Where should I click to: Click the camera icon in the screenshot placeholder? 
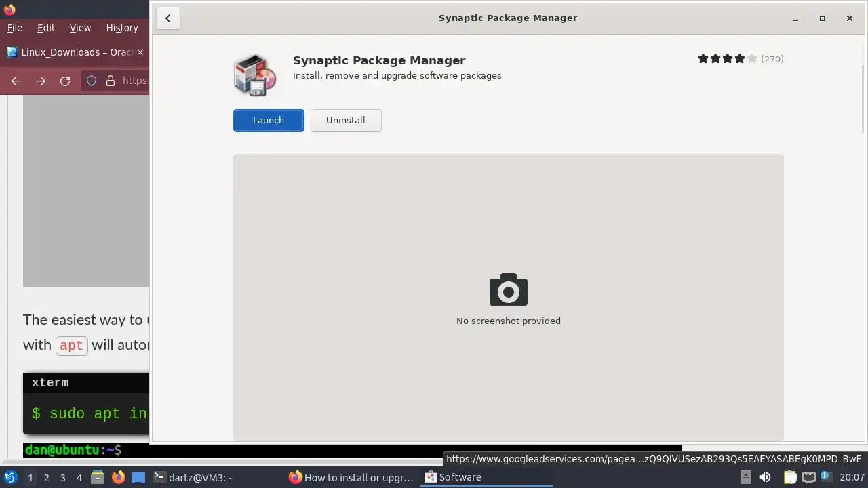509,289
